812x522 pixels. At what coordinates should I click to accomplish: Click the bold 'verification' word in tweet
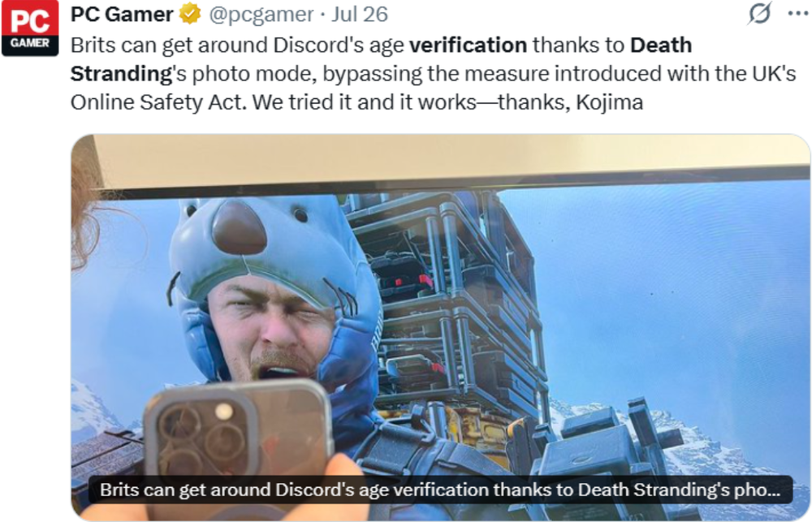point(469,45)
